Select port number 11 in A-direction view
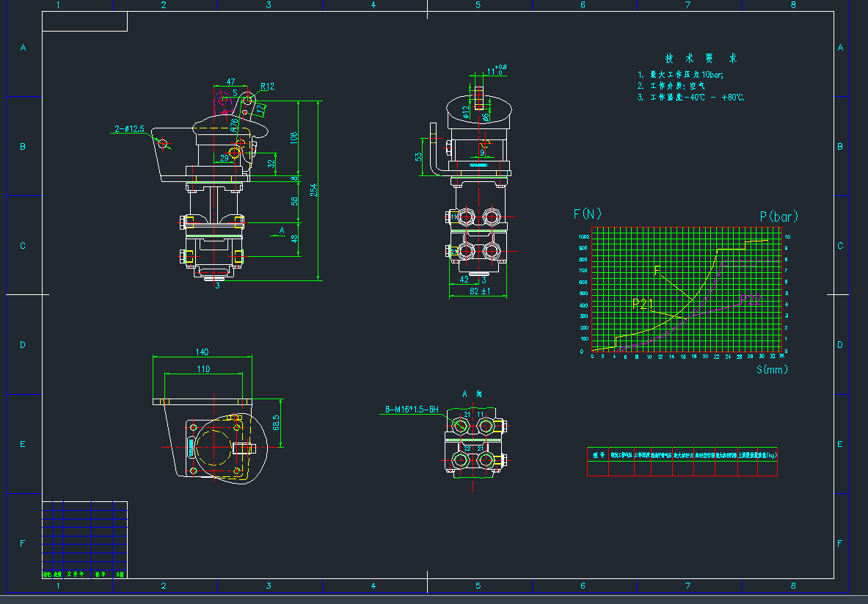Image resolution: width=868 pixels, height=604 pixels. (x=481, y=414)
